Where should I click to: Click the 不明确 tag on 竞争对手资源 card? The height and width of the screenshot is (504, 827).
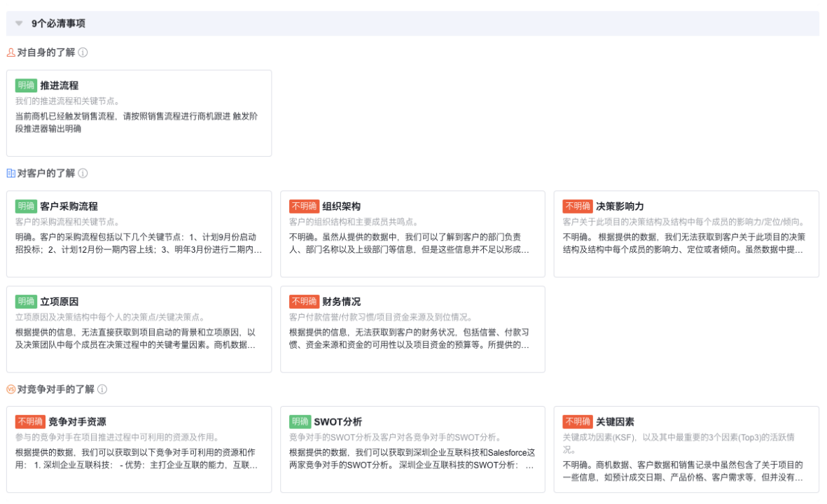point(30,422)
